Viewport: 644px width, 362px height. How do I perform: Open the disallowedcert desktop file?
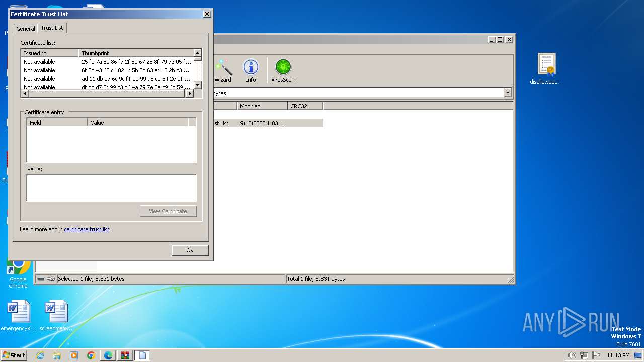click(x=546, y=69)
